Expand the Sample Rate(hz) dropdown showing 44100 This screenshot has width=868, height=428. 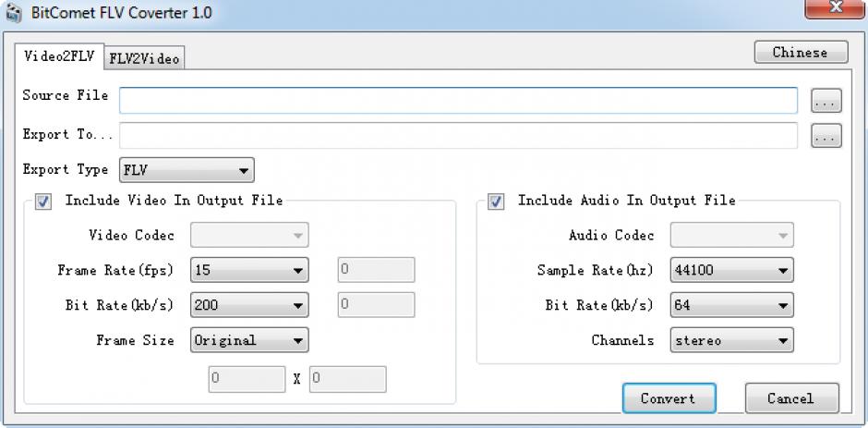(732, 270)
